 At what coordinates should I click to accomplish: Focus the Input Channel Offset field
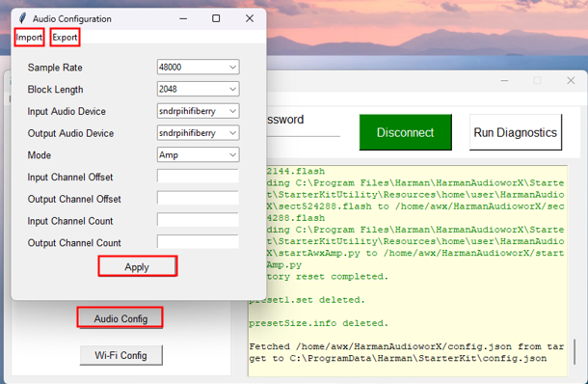pos(198,176)
